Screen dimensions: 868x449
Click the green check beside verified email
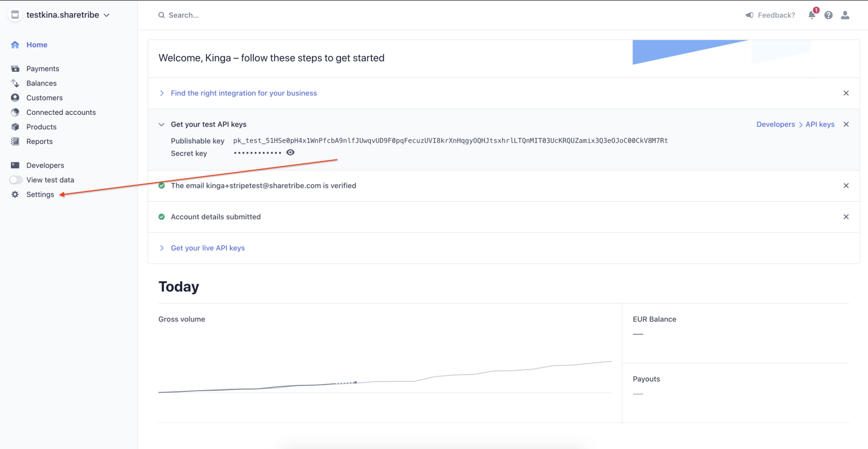click(x=161, y=186)
